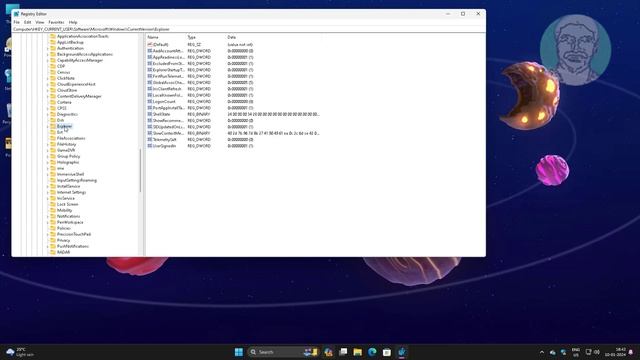Open the taskbar clock and date
The image size is (640, 360).
point(616,352)
